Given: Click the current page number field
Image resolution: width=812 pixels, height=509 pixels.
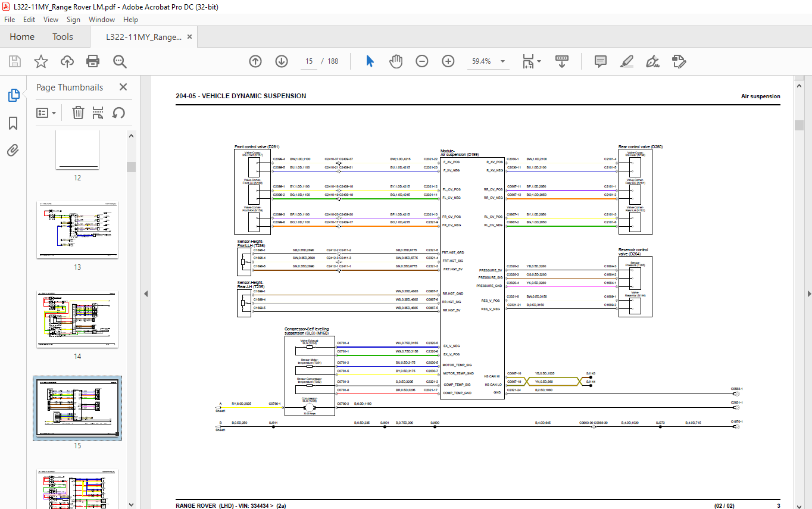Looking at the screenshot, I should point(309,61).
